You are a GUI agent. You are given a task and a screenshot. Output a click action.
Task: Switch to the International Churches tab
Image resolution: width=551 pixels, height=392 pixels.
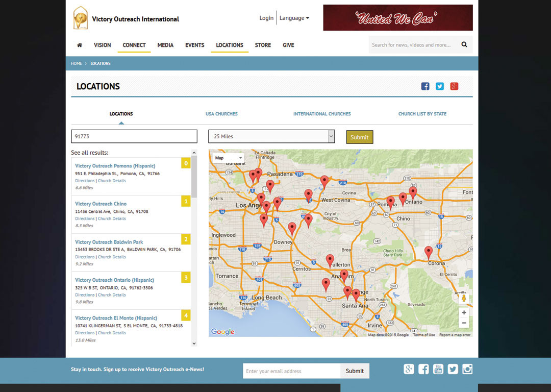point(322,114)
